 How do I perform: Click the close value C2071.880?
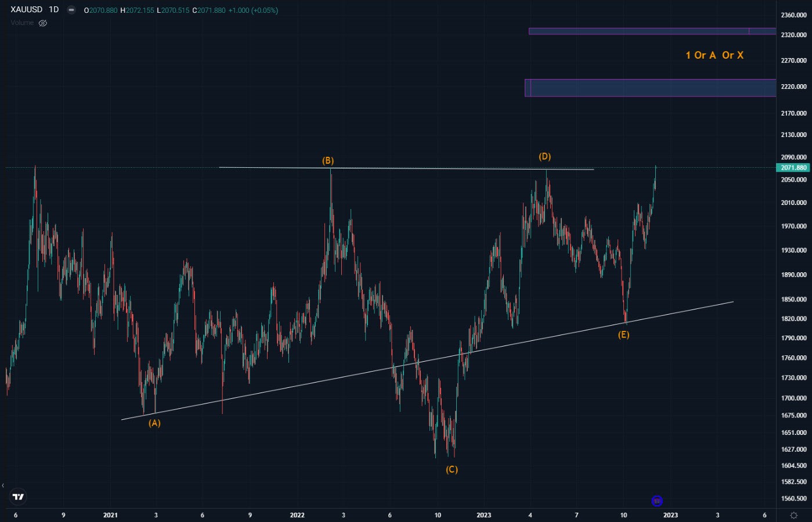[x=209, y=10]
